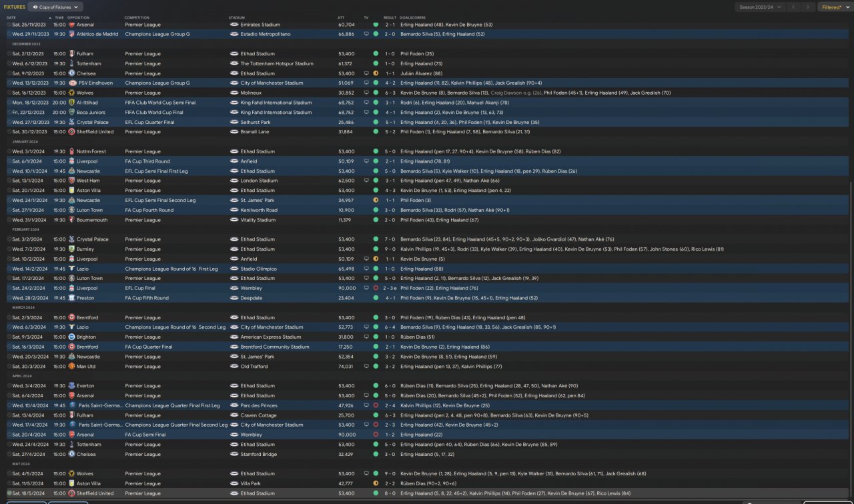Toggle the selection circle for the Fulham 2/12/2023 fixture

pyautogui.click(x=9, y=54)
